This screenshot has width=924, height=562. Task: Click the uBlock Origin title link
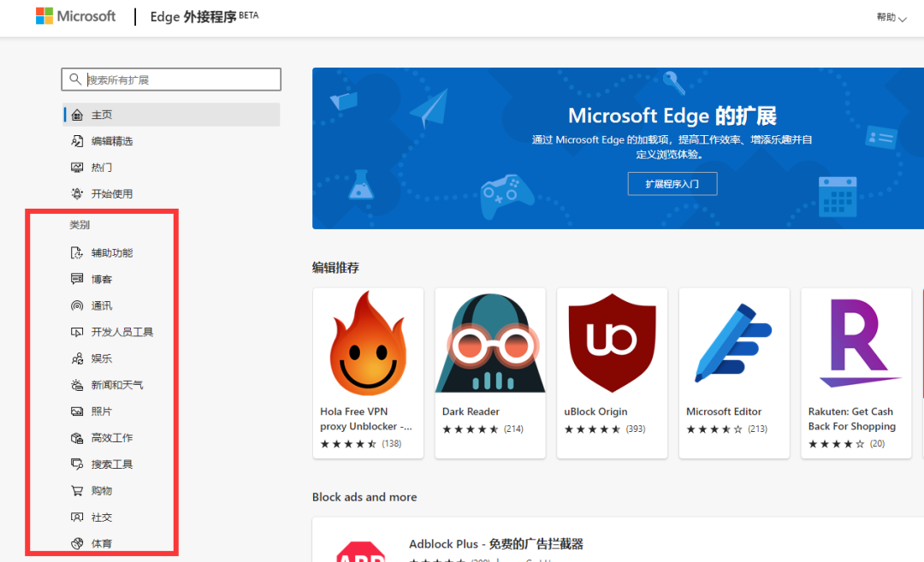point(595,411)
